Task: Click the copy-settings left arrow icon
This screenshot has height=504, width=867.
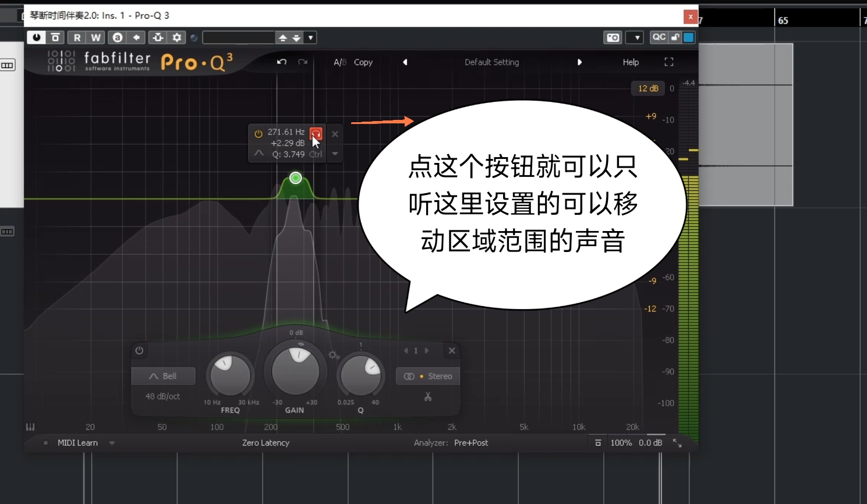Action: [x=136, y=37]
